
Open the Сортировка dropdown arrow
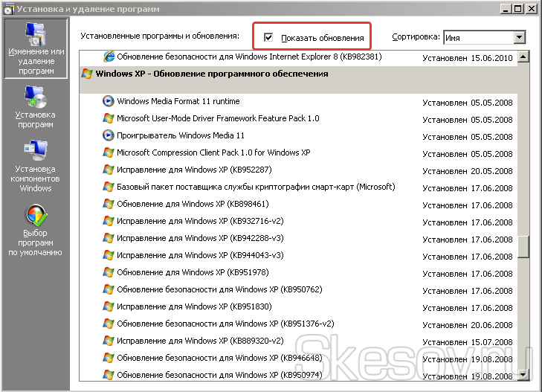519,37
